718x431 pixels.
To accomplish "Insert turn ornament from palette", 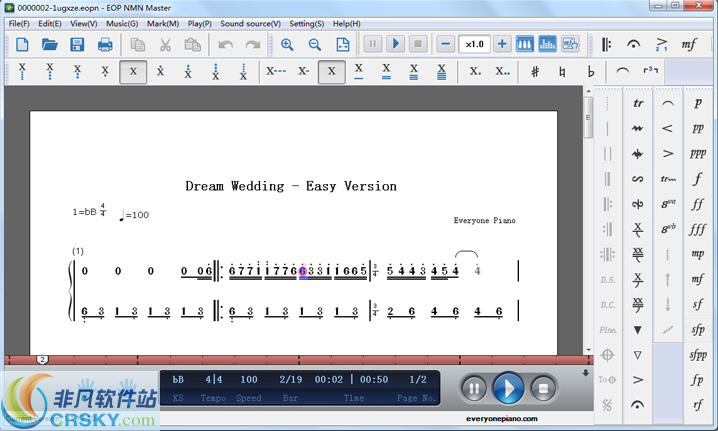I will tap(637, 179).
